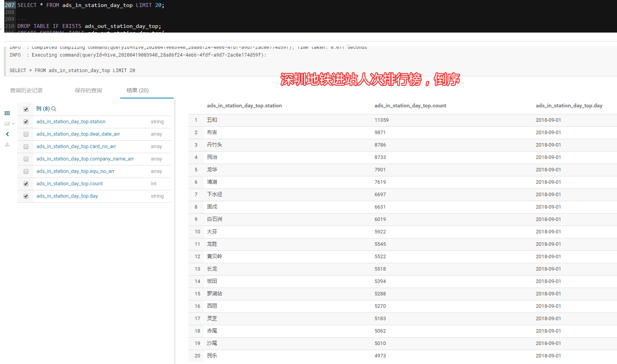This screenshot has width=617, height=364.
Task: Sort by the count table column header
Action: click(410, 105)
